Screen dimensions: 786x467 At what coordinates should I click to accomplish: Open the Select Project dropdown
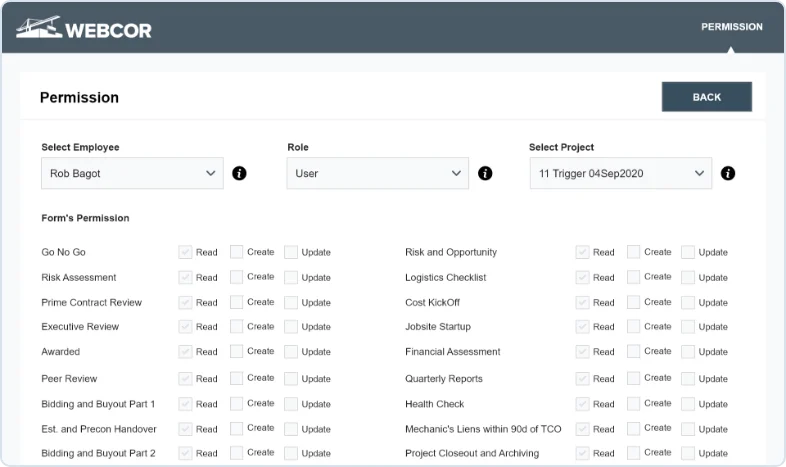tap(620, 173)
